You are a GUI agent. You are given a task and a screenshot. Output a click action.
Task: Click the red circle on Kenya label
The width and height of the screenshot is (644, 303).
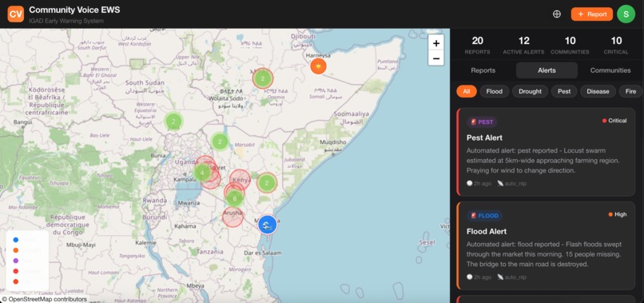coord(241,180)
